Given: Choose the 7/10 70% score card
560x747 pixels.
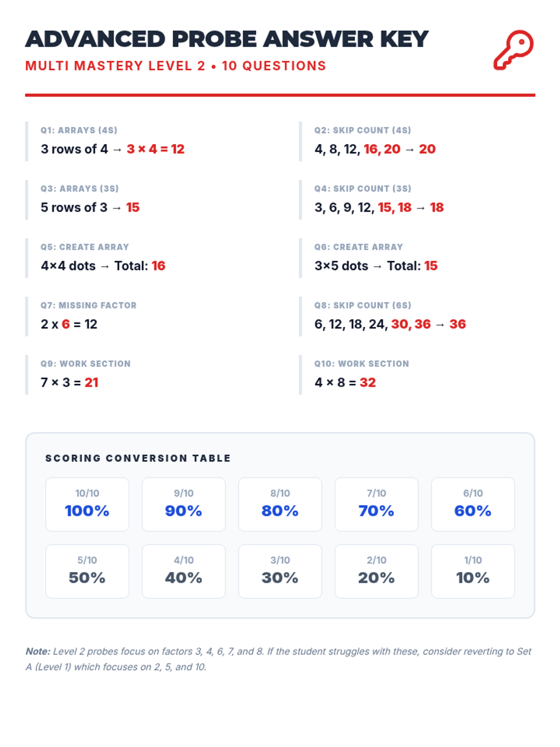Looking at the screenshot, I should click(377, 504).
